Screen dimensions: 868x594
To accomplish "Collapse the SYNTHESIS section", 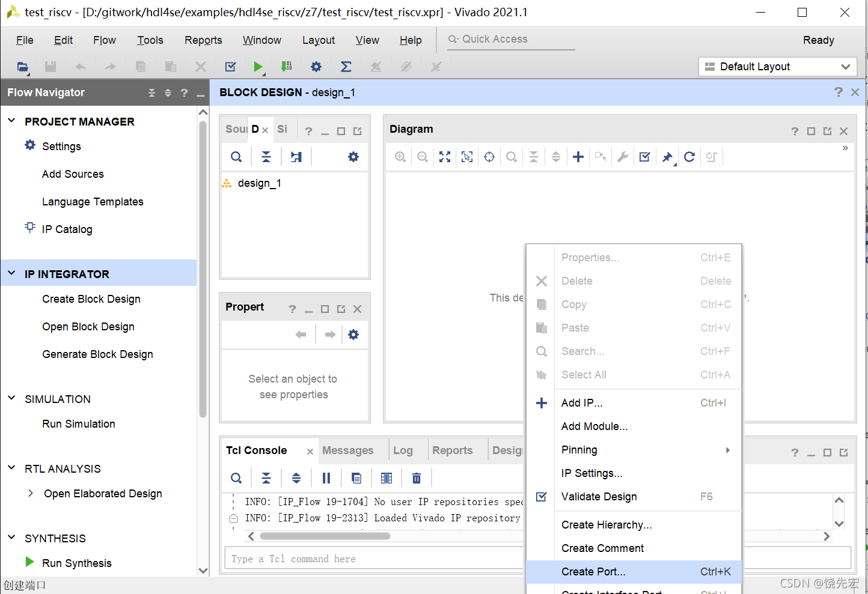I will click(11, 538).
